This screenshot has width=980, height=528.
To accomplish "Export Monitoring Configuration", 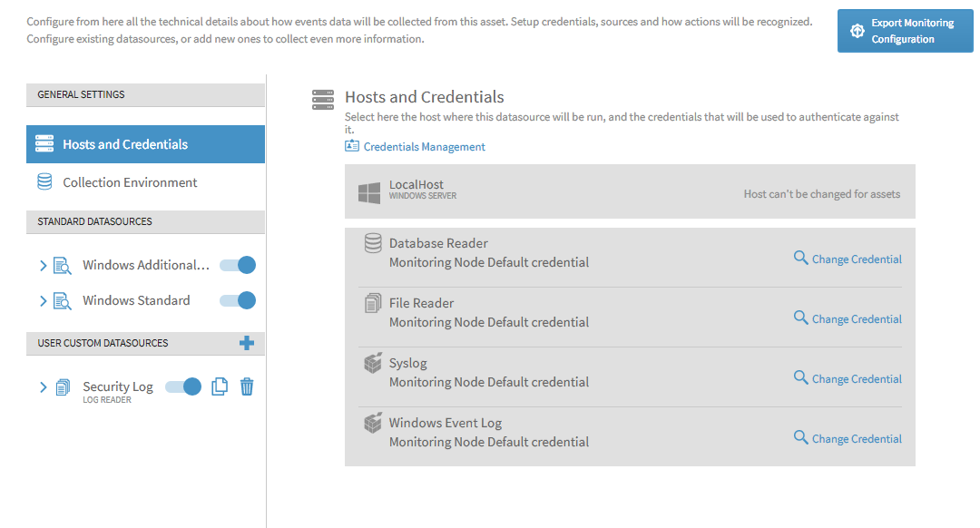I will (905, 31).
